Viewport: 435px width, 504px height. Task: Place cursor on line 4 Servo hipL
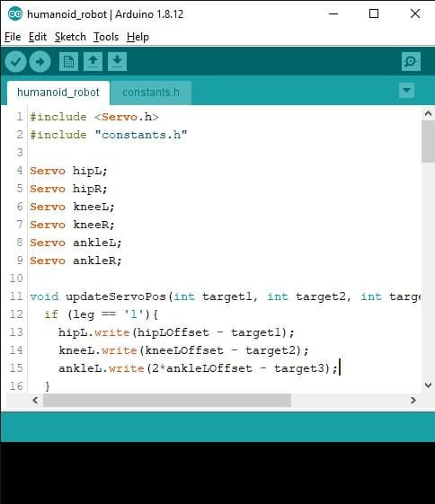click(x=68, y=171)
